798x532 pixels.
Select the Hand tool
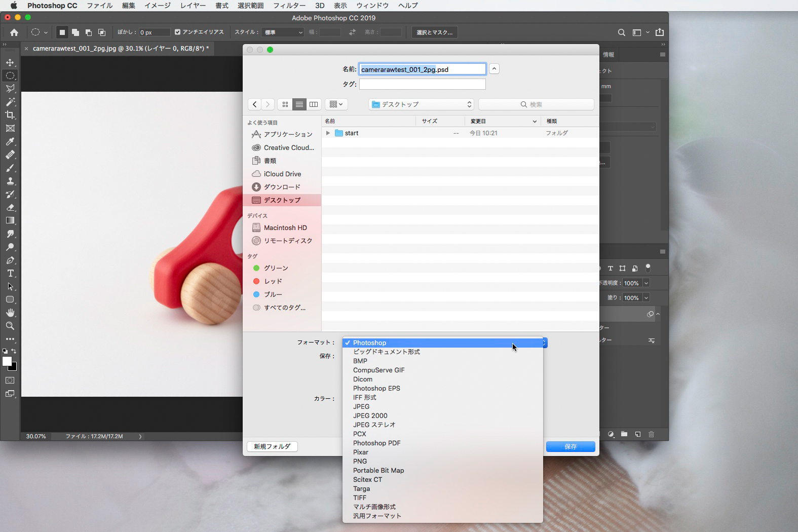coord(10,313)
